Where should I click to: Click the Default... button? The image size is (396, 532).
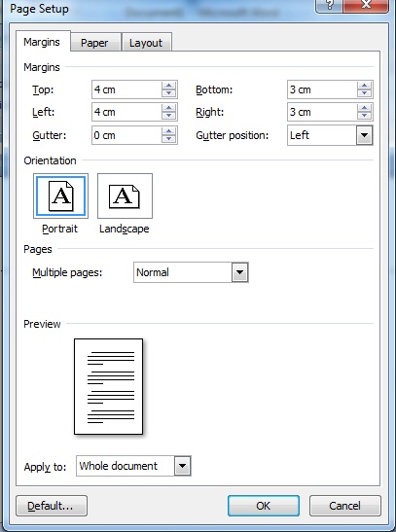[x=52, y=506]
